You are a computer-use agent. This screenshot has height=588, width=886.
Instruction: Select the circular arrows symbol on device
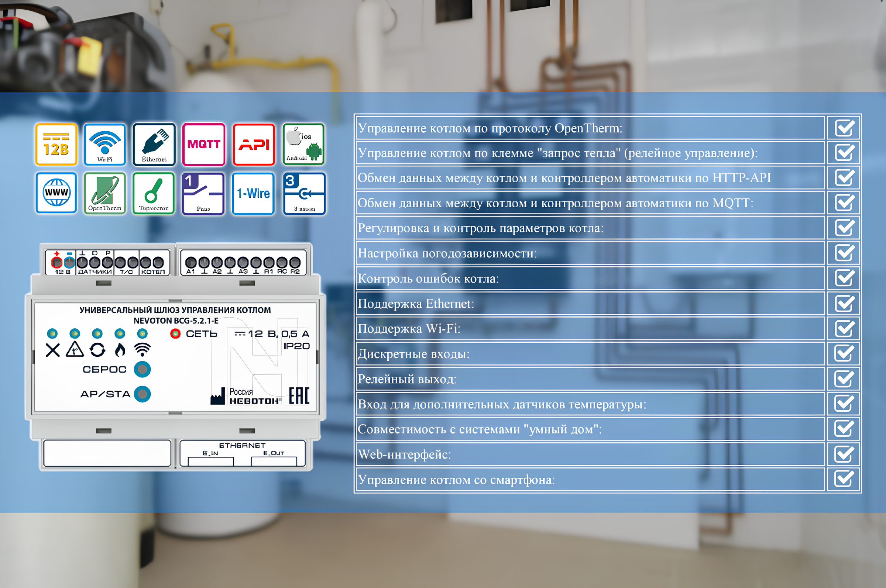tap(97, 350)
